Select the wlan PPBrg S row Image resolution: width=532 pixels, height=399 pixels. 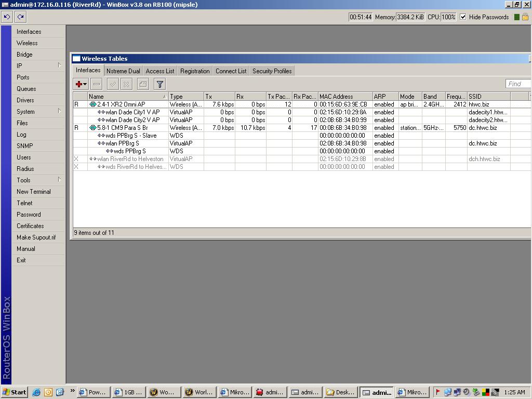click(302, 143)
